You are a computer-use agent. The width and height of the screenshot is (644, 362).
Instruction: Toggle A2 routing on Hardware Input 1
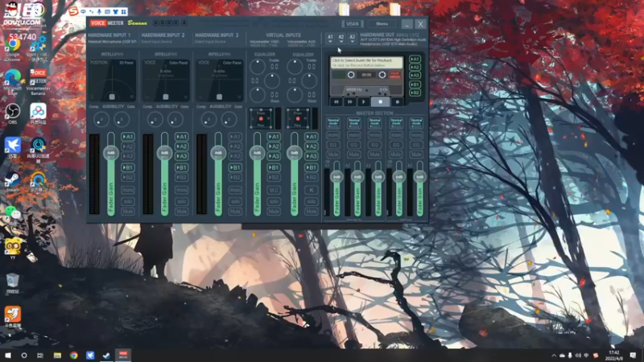click(x=128, y=146)
